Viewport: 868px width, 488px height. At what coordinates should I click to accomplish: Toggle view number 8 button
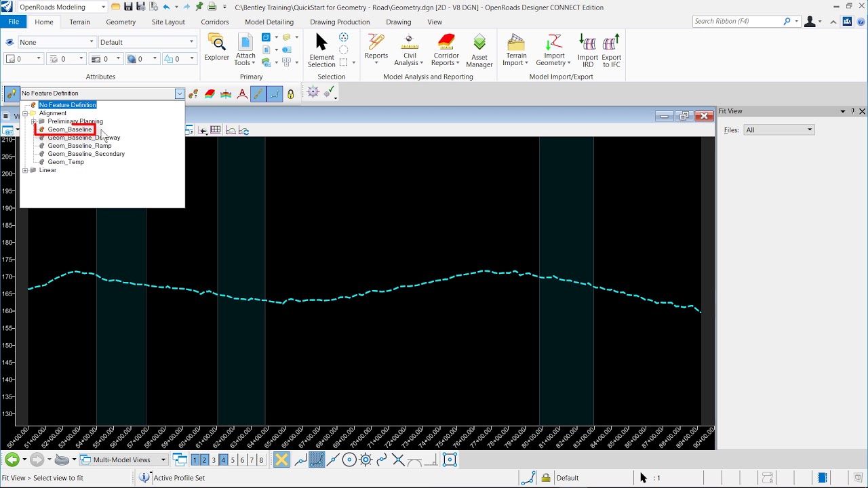[261, 460]
